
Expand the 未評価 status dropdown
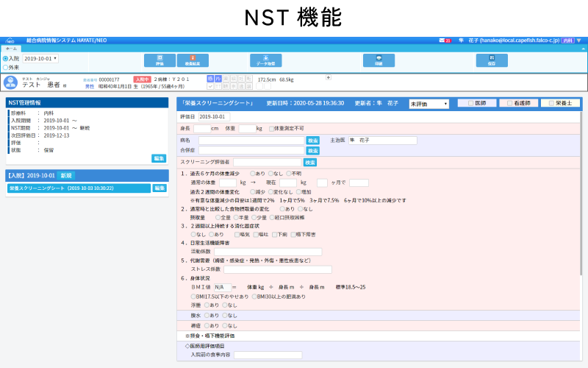[x=429, y=104]
